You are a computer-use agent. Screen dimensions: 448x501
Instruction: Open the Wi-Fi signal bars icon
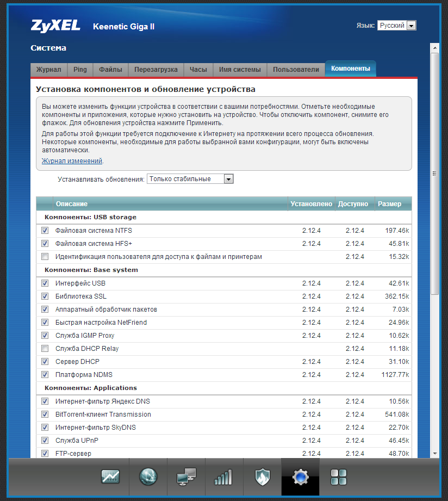point(223,477)
